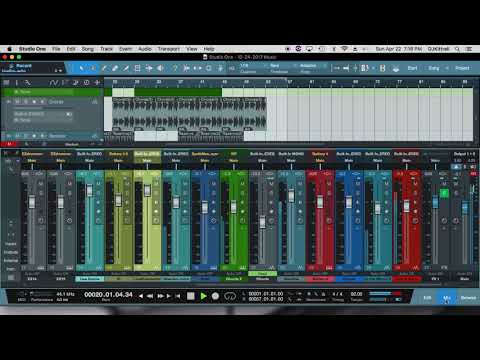
Task: Click the wrench options icon above track list
Action: point(28,82)
